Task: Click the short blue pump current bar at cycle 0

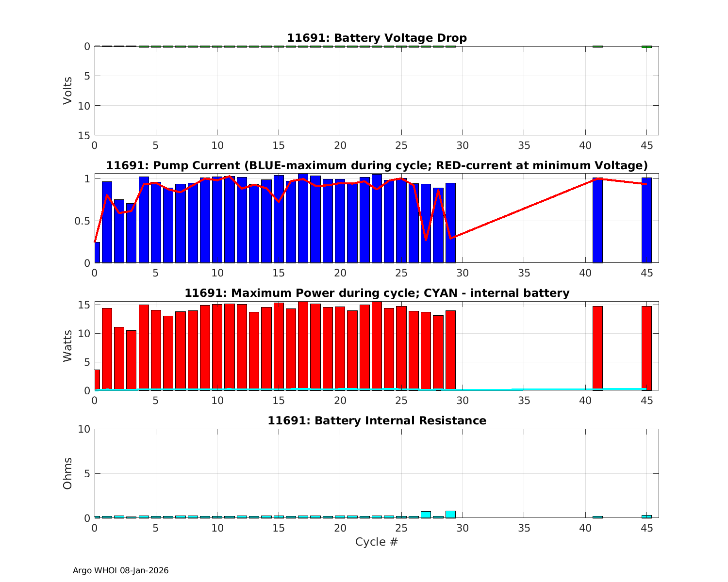Action: (x=97, y=252)
